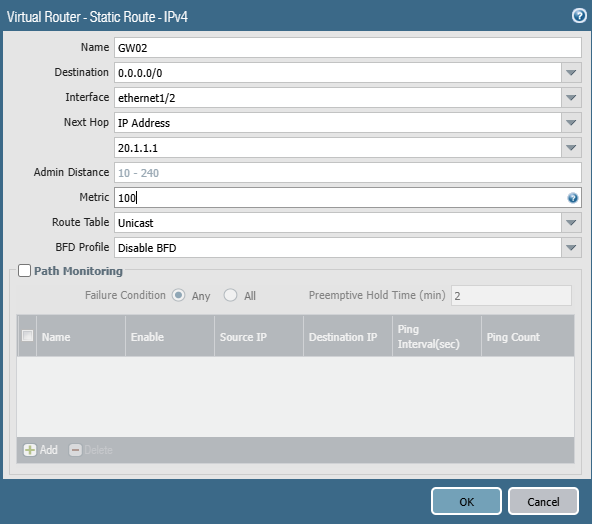This screenshot has width=592, height=524.
Task: Expand the Next Hop type dropdown
Action: point(571,123)
